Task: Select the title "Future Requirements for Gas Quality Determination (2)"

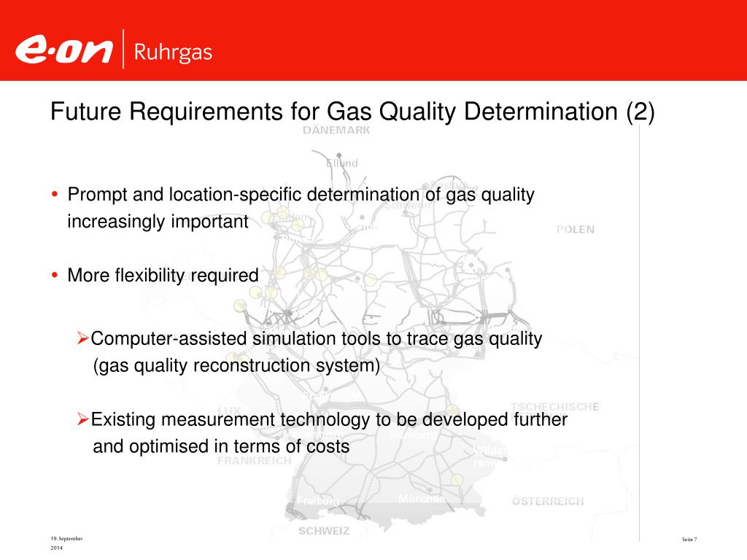Action: point(352,112)
